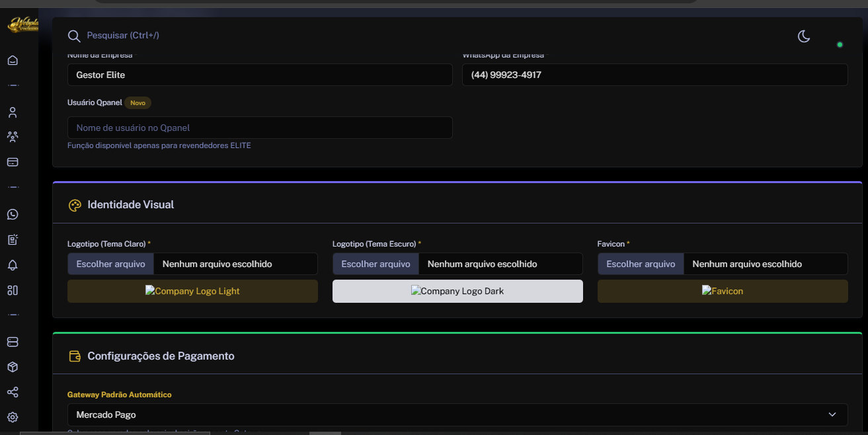Open the credit card sidebar icon
The width and height of the screenshot is (868, 435).
pyautogui.click(x=13, y=162)
